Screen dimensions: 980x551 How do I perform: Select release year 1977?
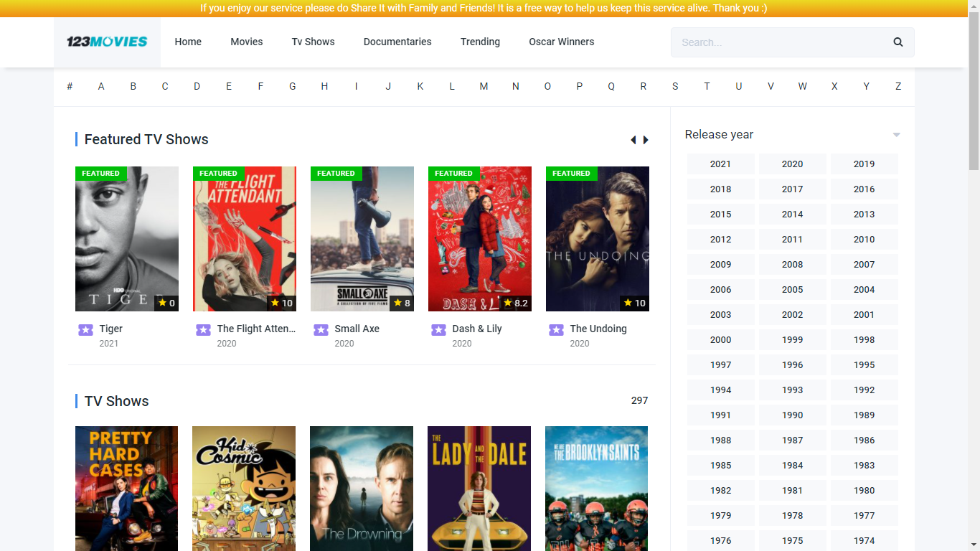pos(864,515)
